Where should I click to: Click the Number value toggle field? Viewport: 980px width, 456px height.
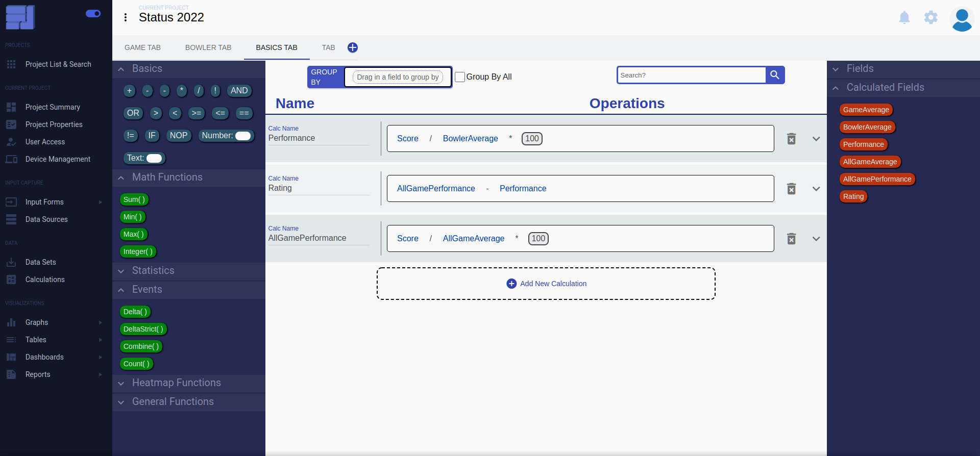pos(243,136)
